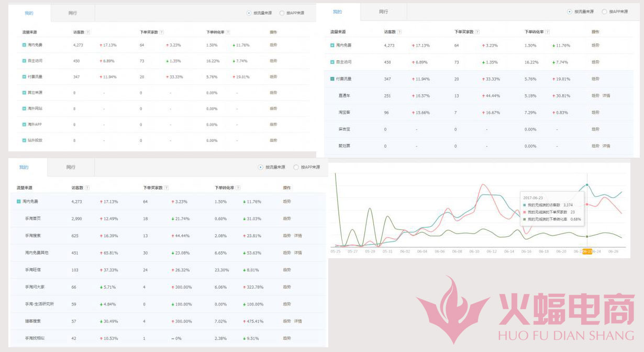Click help icon beside 下单买家数 in top-left panel

[162, 32]
